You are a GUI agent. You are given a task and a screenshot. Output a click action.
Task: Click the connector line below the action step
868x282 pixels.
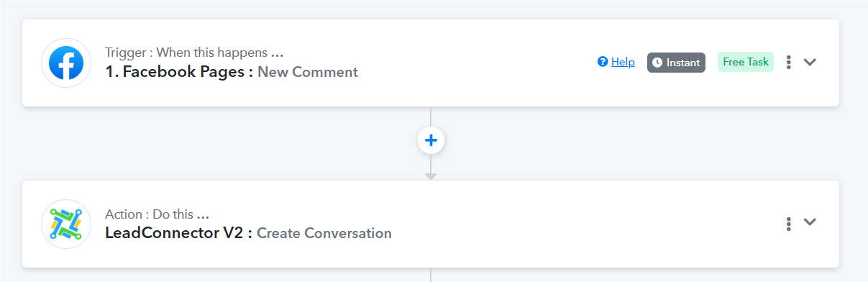431,275
